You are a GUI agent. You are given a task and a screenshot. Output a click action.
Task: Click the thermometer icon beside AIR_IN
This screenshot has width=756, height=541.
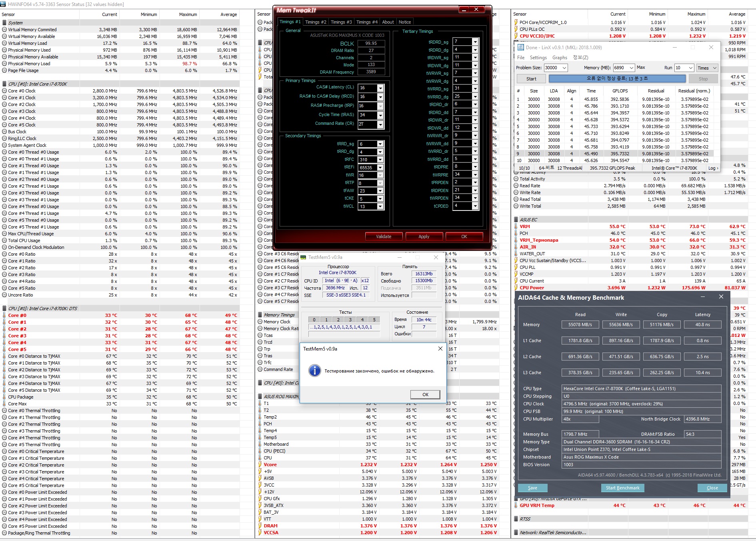click(x=516, y=247)
